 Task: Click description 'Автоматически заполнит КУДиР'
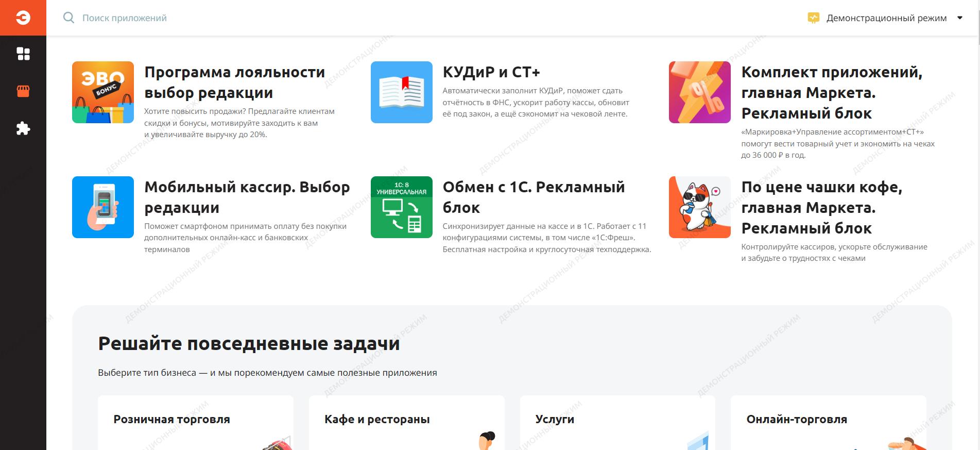tap(536, 102)
